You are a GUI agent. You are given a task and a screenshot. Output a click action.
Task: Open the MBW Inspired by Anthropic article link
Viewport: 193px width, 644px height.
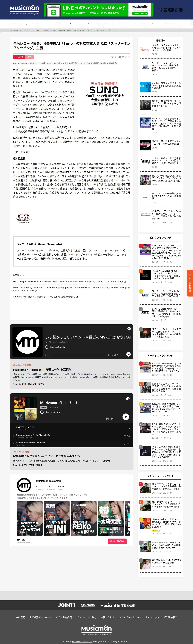click(x=72, y=289)
